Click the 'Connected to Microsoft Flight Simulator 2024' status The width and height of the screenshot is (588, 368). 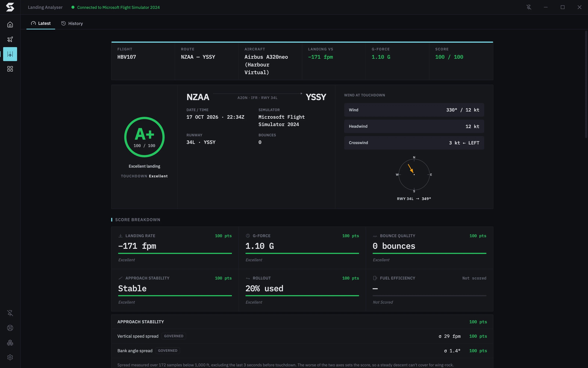coord(116,7)
